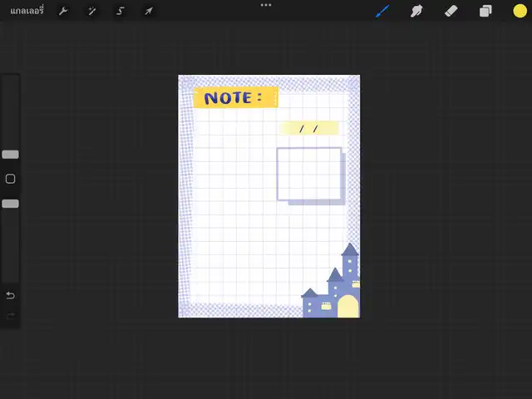The height and width of the screenshot is (399, 532).
Task: Select the Eraser tool
Action: 451,12
